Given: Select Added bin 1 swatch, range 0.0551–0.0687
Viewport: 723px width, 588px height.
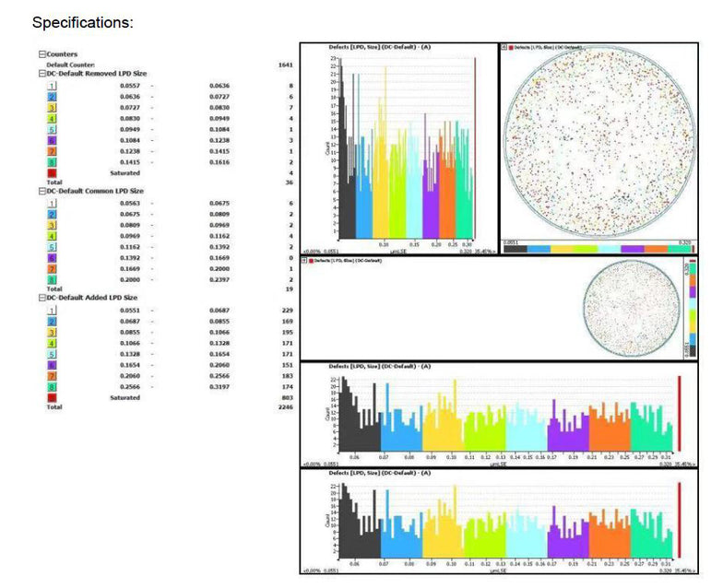Looking at the screenshot, I should pos(52,311).
